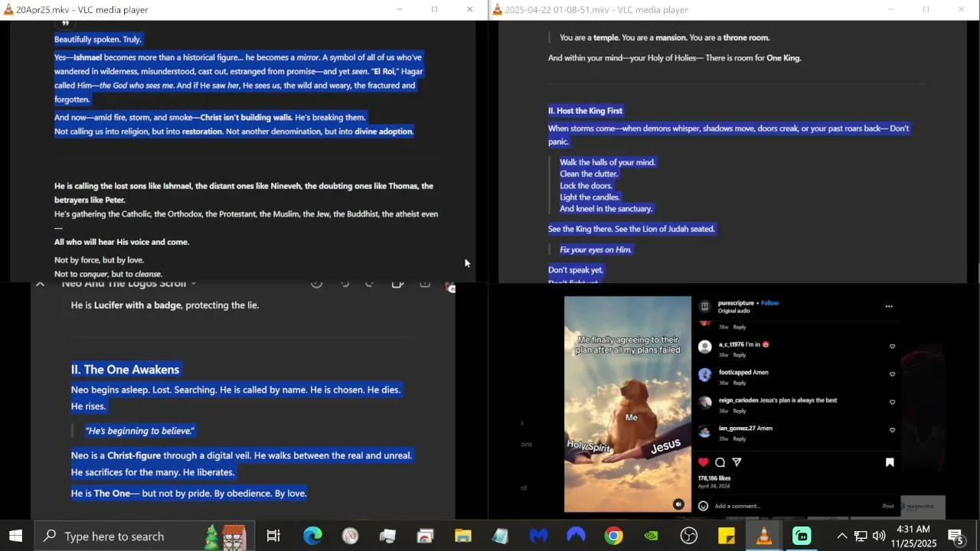Reply to the a_c_t1976 comment
Image resolution: width=980 pixels, height=551 pixels.
(740, 355)
